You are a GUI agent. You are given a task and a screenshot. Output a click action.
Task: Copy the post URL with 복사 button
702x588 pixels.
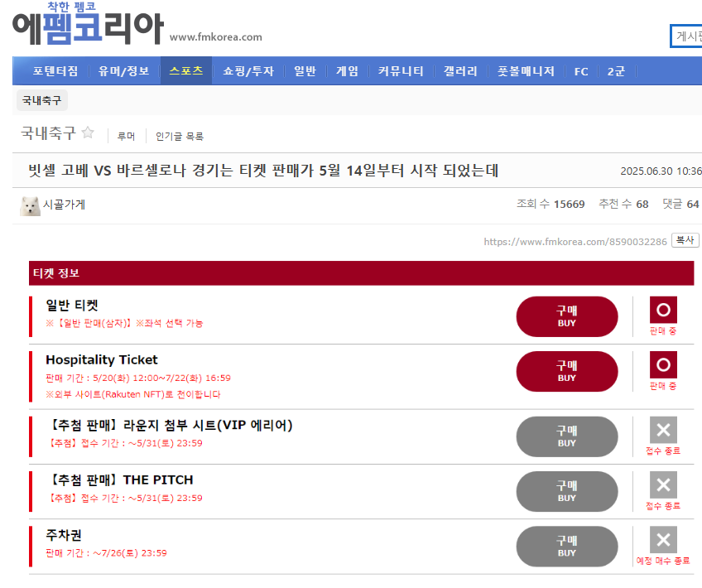(x=685, y=240)
